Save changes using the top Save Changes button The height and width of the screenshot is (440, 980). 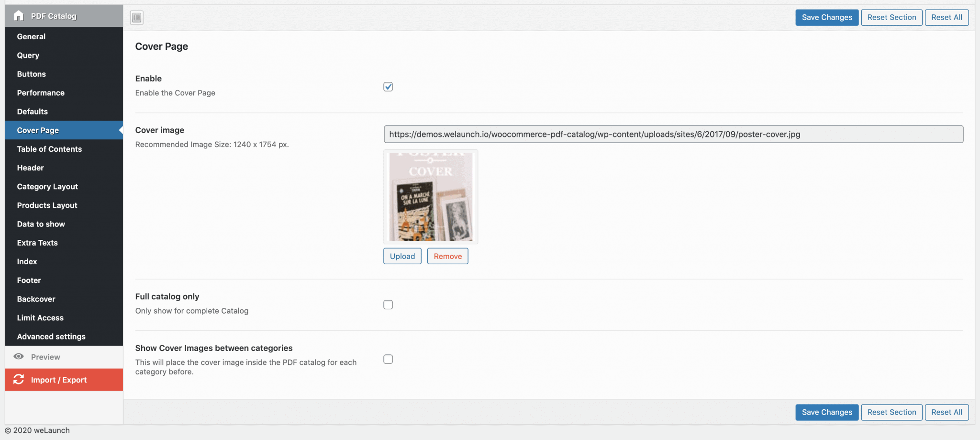[826, 17]
